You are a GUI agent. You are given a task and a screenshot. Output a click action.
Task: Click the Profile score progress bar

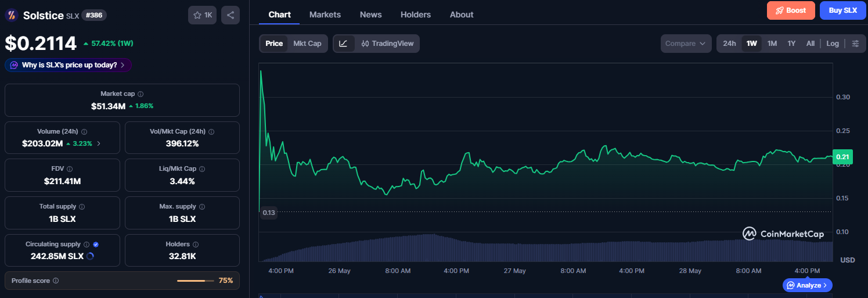point(195,281)
